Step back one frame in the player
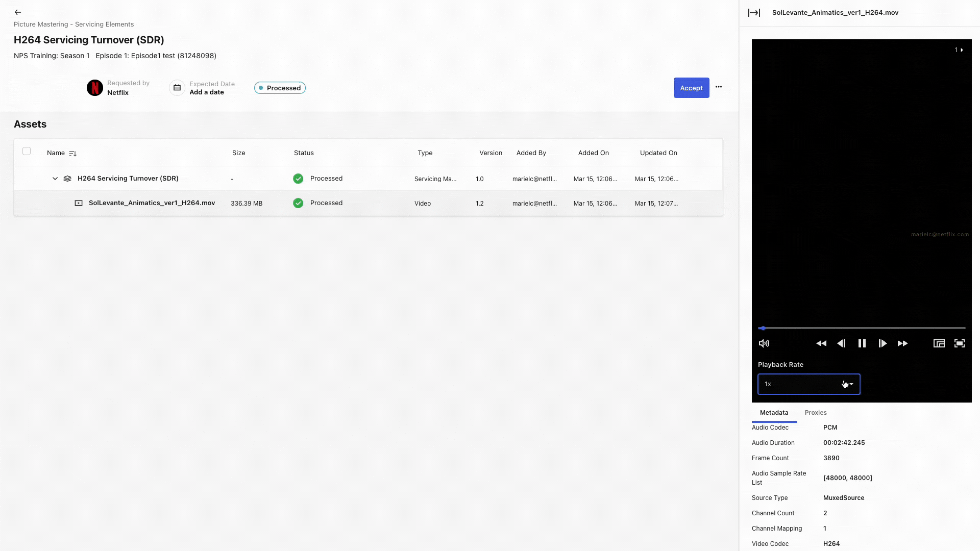This screenshot has width=980, height=551. 842,343
